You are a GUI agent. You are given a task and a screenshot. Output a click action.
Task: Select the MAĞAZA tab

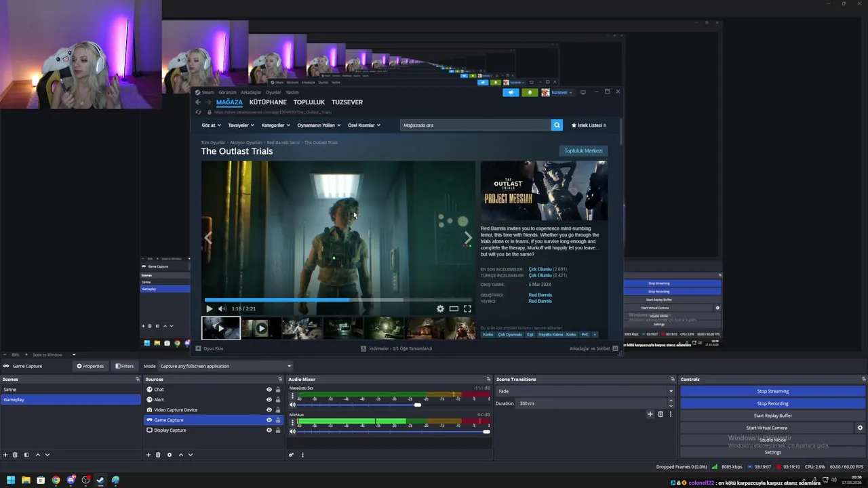[229, 102]
